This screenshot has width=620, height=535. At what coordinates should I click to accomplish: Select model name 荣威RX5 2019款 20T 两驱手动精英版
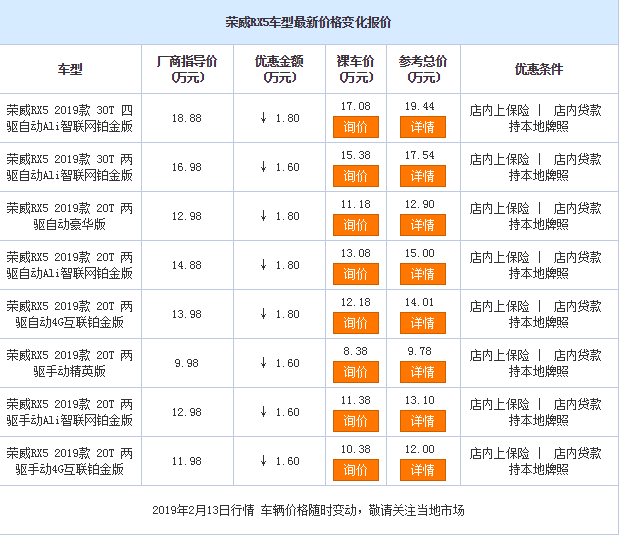pyautogui.click(x=70, y=363)
